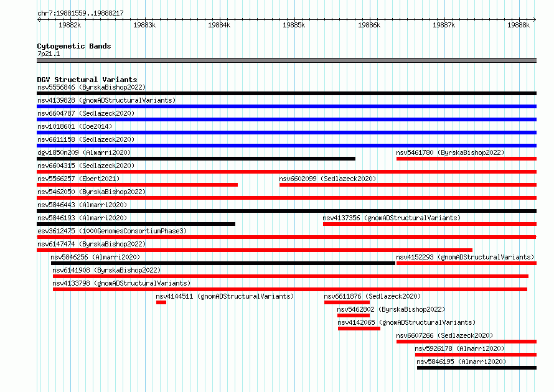Click nsv5461780 (ByrskaBishop2022) label
Screen dimensions: 554x392
pos(450,152)
